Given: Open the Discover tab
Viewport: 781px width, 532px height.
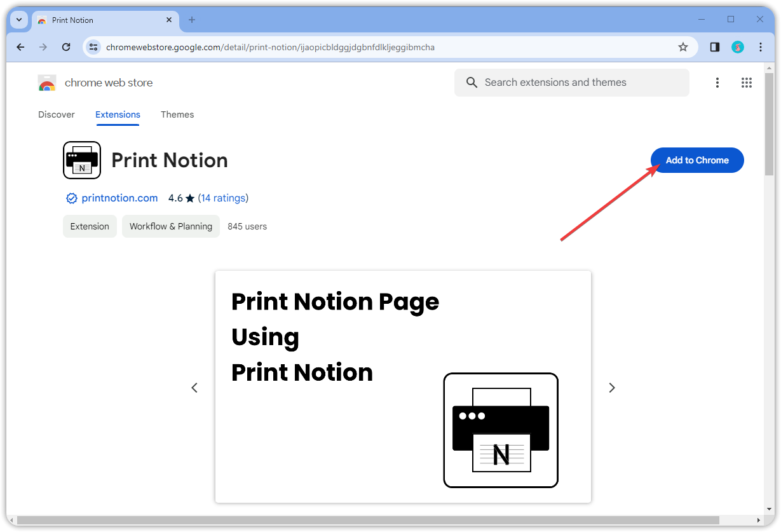Looking at the screenshot, I should coord(56,114).
